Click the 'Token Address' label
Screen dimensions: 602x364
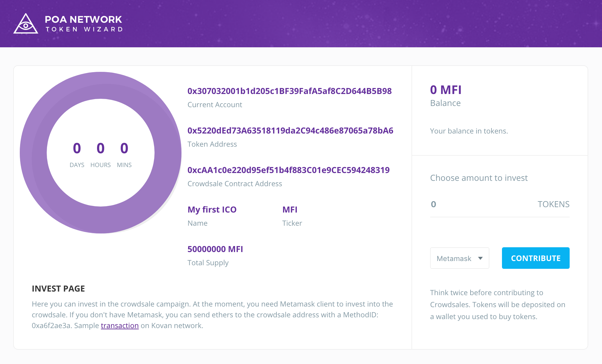click(x=212, y=144)
